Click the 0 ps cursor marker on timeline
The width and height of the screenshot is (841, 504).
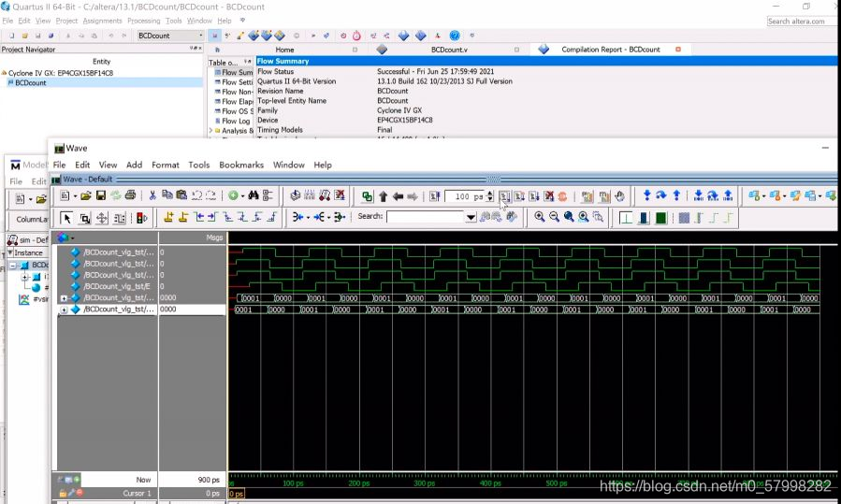click(x=236, y=494)
